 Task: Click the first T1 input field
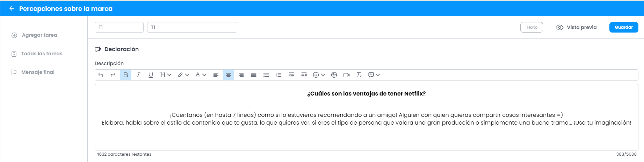119,27
